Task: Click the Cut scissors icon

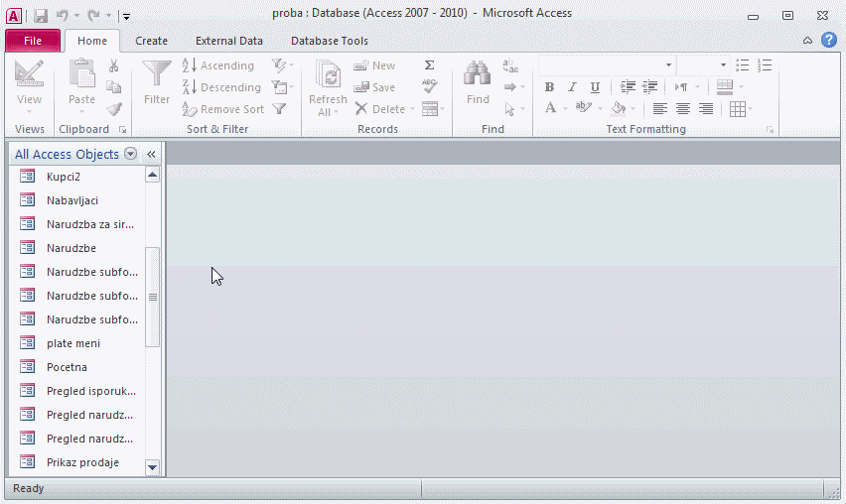Action: pyautogui.click(x=114, y=65)
